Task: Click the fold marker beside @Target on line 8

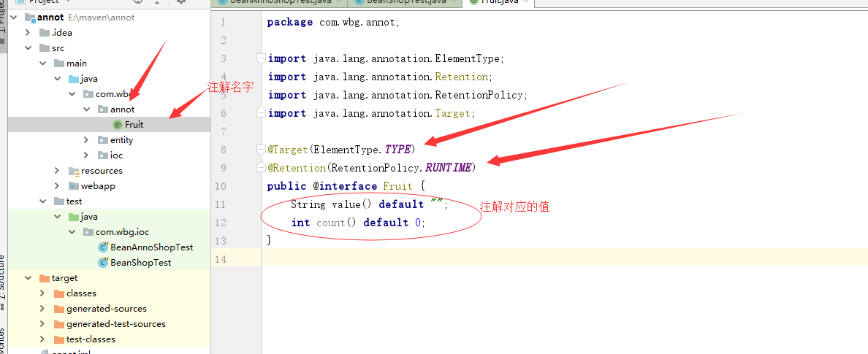Action: (x=262, y=150)
